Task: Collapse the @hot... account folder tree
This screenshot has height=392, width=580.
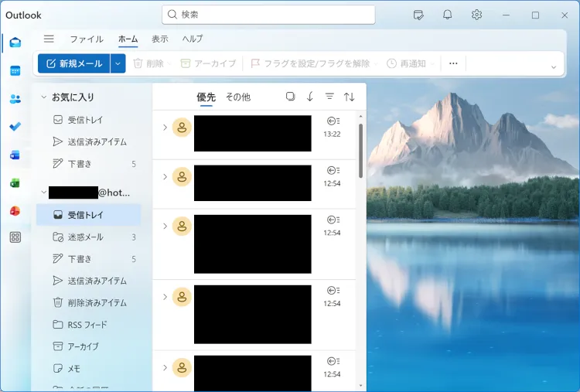Action: (x=43, y=193)
